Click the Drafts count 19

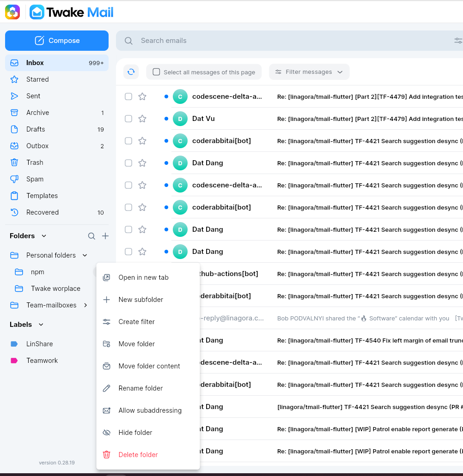coord(101,130)
